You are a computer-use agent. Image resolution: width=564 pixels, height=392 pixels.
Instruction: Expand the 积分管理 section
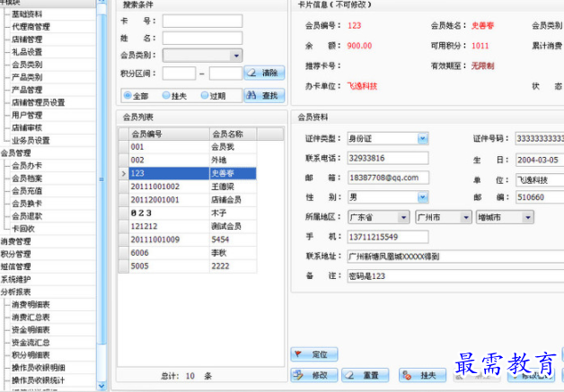click(15, 254)
